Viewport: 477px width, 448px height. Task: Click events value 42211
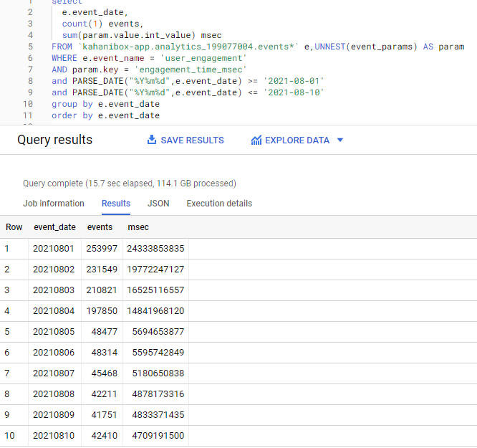(105, 394)
